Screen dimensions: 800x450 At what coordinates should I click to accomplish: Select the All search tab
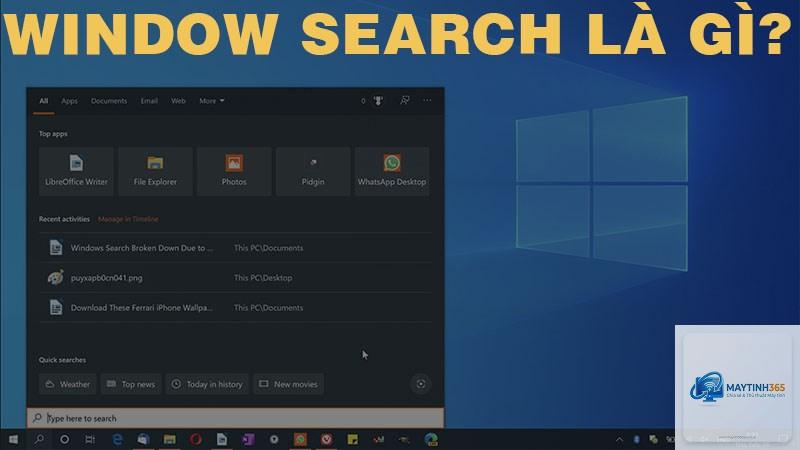coord(44,101)
